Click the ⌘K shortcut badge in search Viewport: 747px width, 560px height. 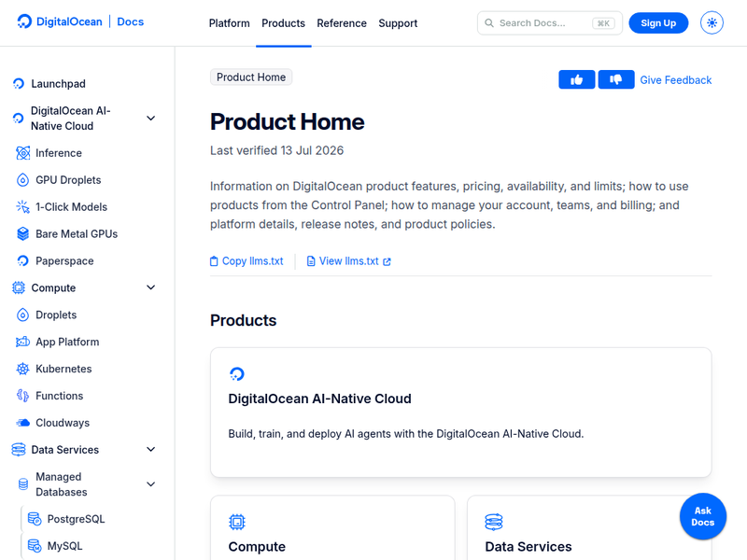(x=603, y=23)
